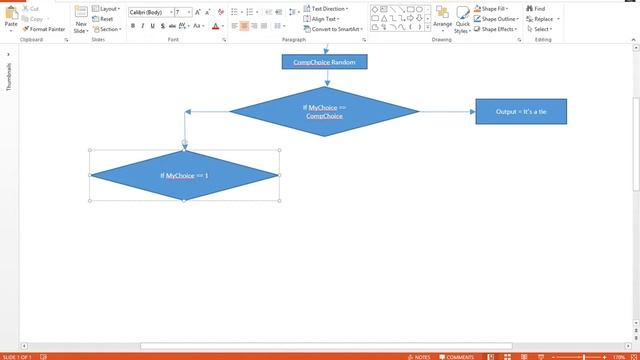
Task: Start Slide Show from status bar
Action: click(541, 357)
